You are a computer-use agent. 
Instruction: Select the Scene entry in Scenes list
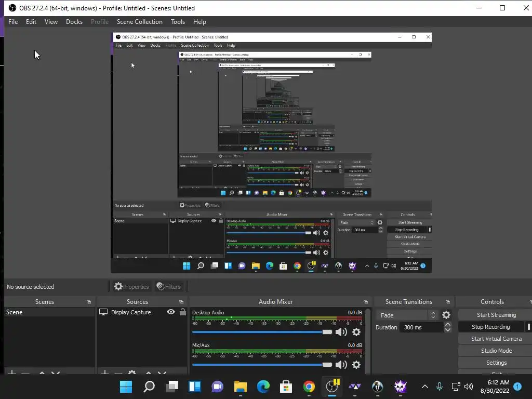pyautogui.click(x=49, y=312)
